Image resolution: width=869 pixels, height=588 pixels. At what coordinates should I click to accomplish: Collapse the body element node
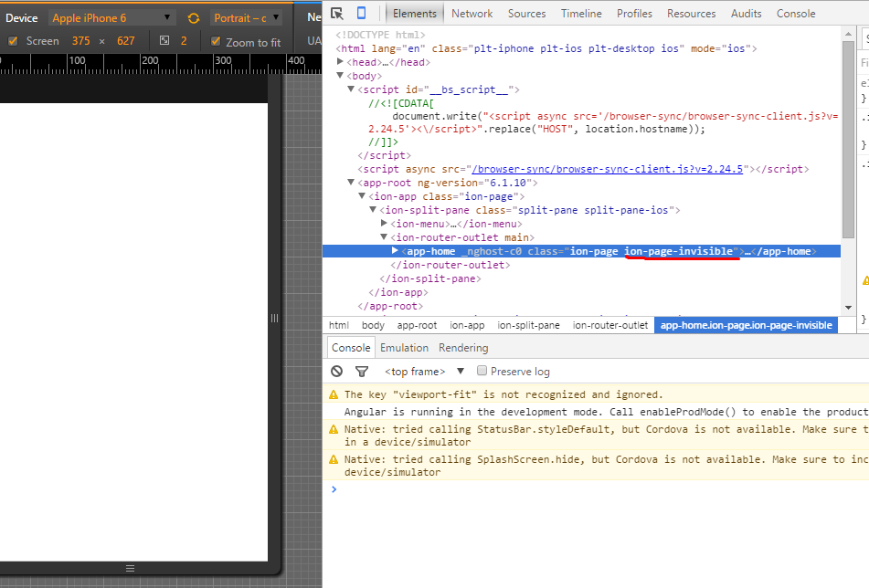(x=340, y=75)
